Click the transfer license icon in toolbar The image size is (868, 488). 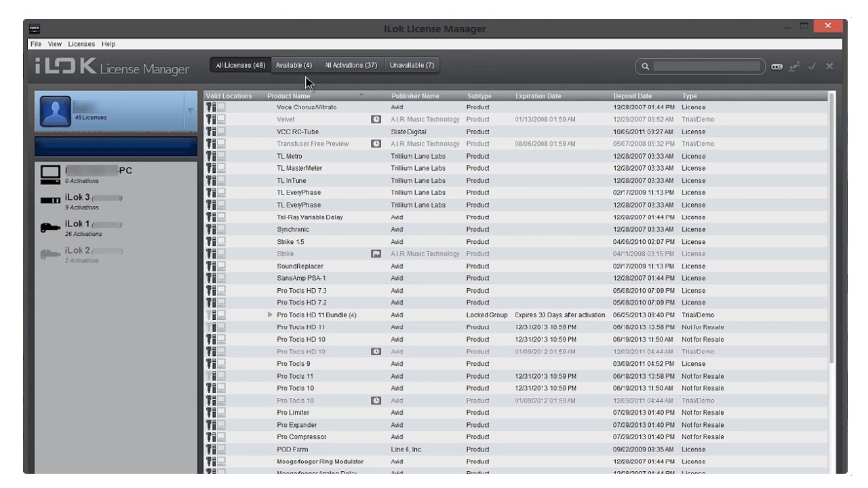pyautogui.click(x=794, y=66)
